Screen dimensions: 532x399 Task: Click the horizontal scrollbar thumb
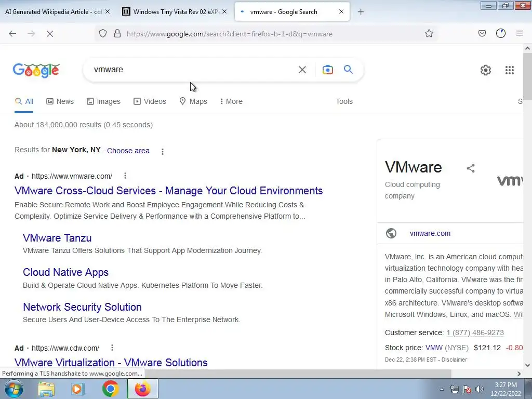[x=297, y=374]
